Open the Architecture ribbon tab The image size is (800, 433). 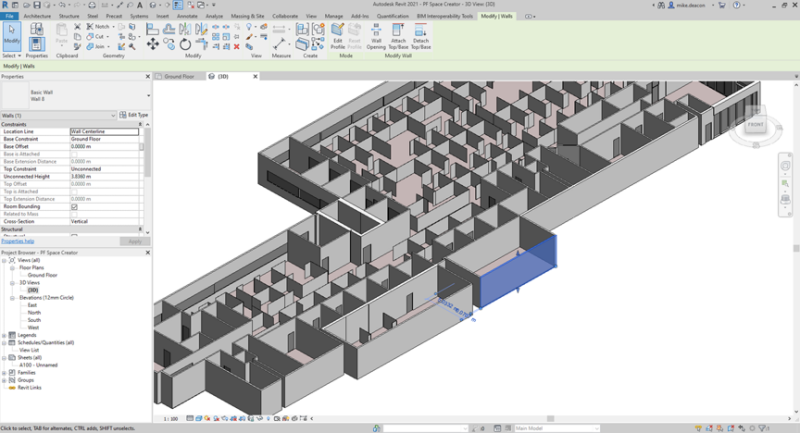(x=37, y=17)
